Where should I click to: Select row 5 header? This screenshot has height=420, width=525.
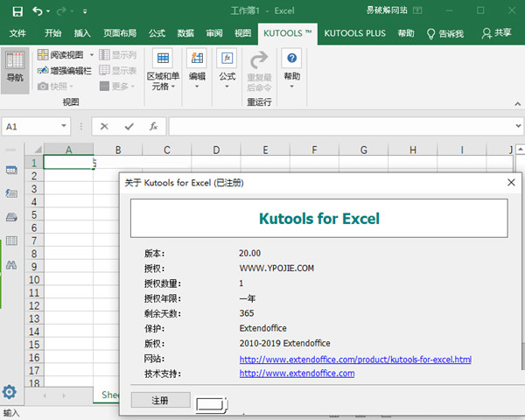[x=34, y=214]
